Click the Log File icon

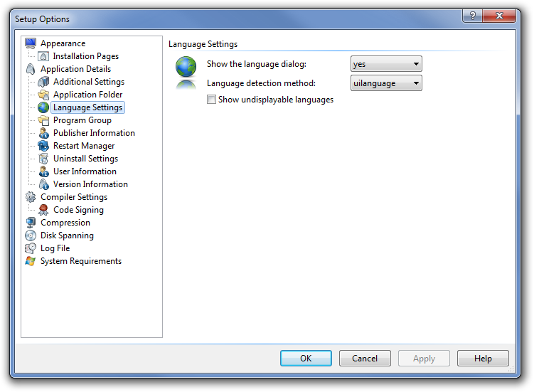pyautogui.click(x=31, y=248)
